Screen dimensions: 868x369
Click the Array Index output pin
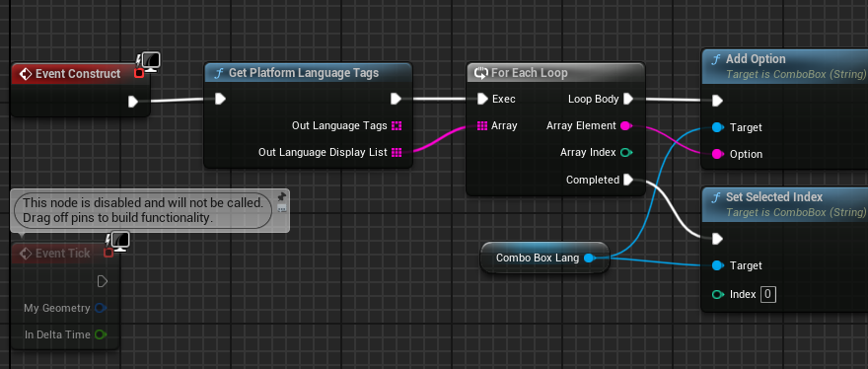(626, 152)
